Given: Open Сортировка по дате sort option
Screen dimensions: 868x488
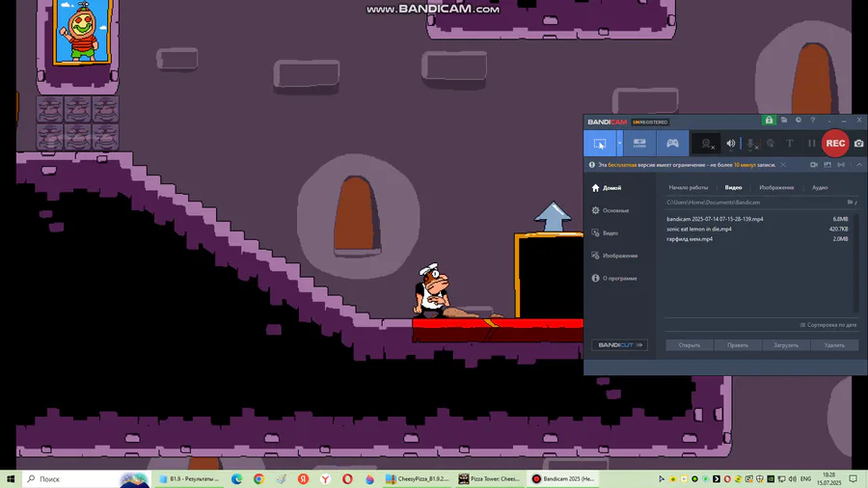Looking at the screenshot, I should 828,325.
